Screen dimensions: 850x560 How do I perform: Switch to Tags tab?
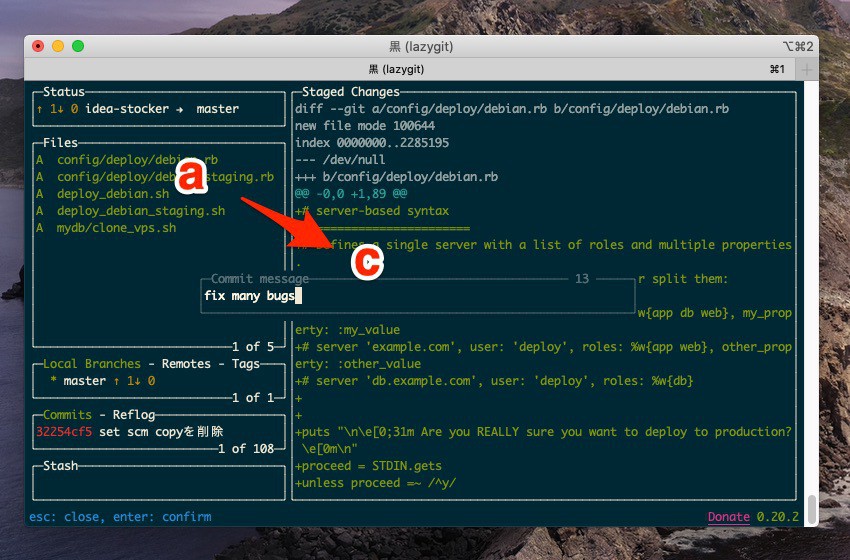(246, 364)
